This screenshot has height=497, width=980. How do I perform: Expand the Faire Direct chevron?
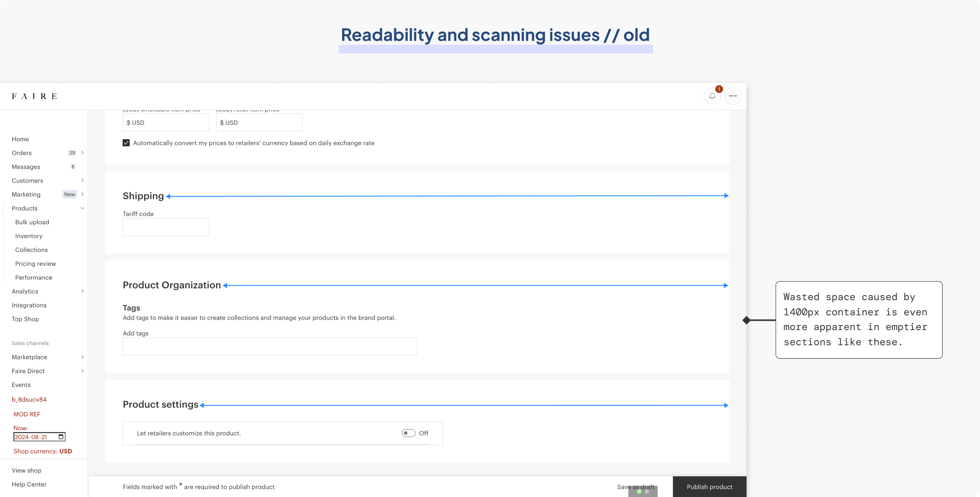83,371
